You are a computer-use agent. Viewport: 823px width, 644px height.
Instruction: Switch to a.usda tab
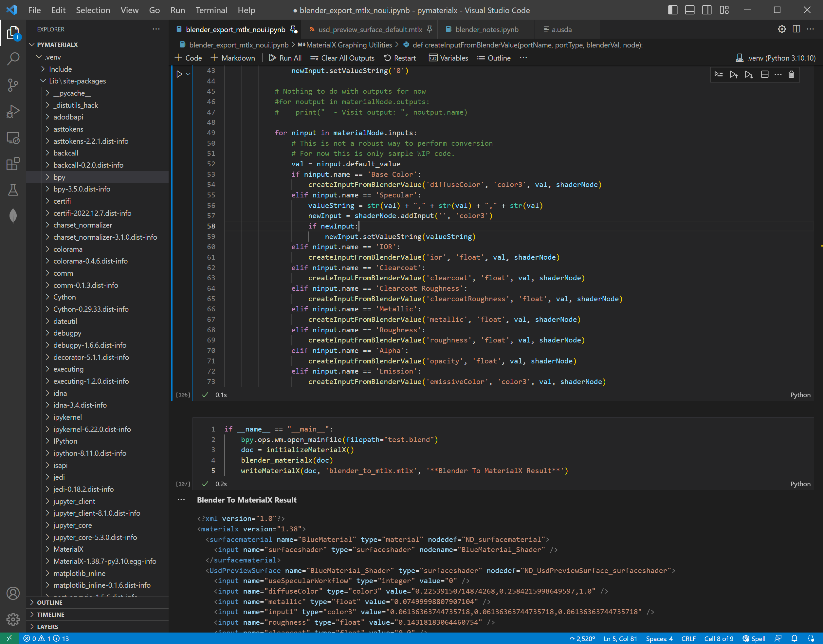tap(561, 29)
